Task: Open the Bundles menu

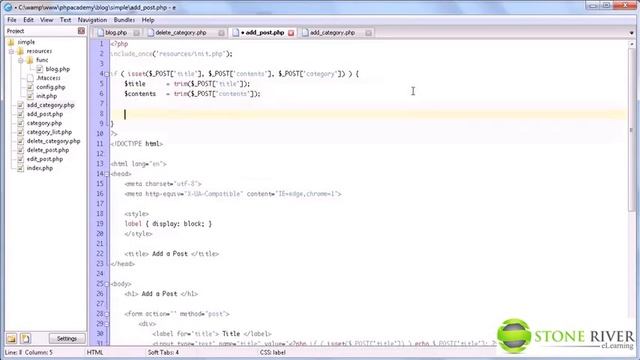Action: [x=124, y=20]
